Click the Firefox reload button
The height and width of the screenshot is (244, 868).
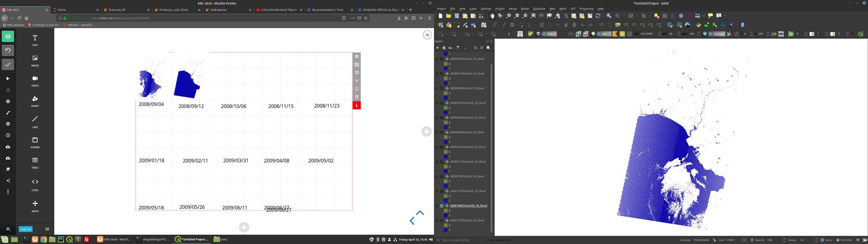pyautogui.click(x=19, y=18)
